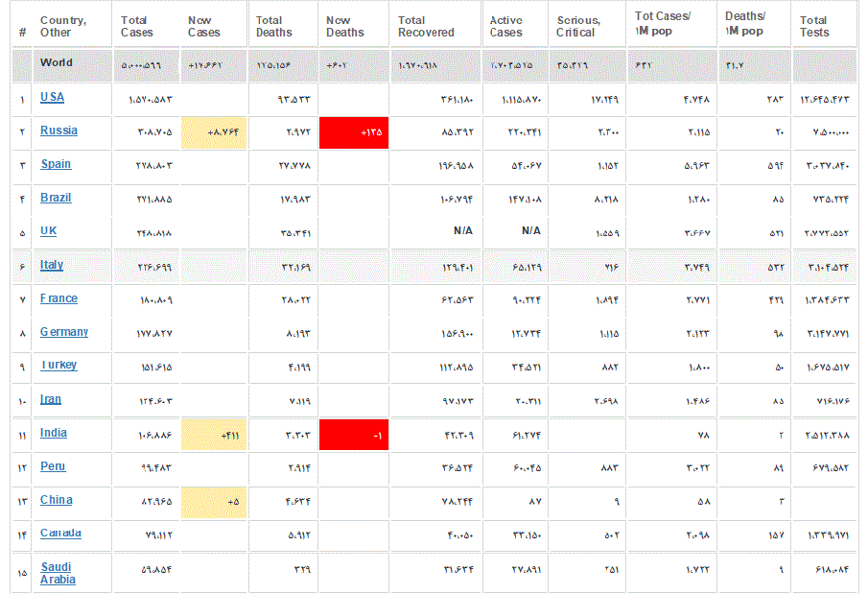This screenshot has height=594, width=868.
Task: Sort by Total Tests column header
Action: tap(813, 26)
